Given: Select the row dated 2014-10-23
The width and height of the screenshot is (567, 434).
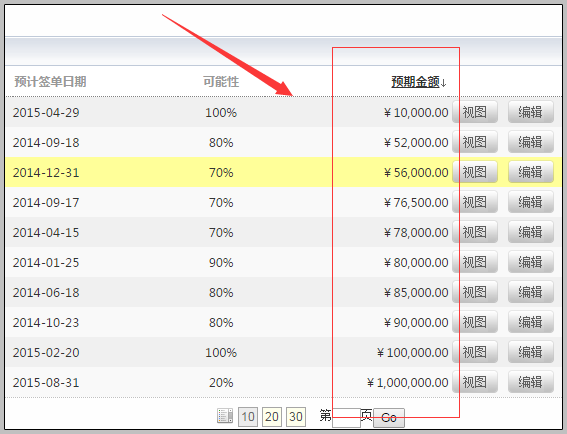Looking at the screenshot, I should pyautogui.click(x=283, y=322).
